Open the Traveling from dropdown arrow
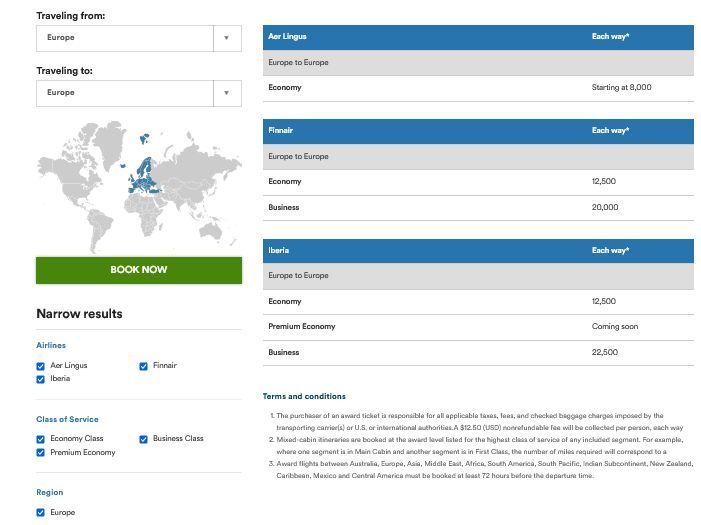Image resolution: width=701 pixels, height=525 pixels. pyautogui.click(x=227, y=38)
